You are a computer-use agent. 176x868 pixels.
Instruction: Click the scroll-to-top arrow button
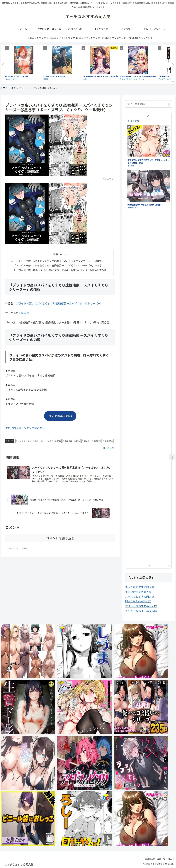(x=172, y=457)
